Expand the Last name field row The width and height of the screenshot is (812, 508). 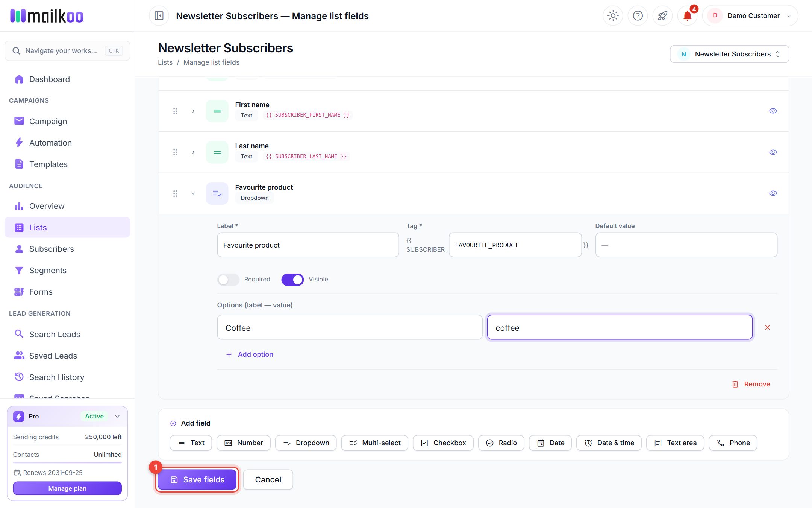click(193, 152)
